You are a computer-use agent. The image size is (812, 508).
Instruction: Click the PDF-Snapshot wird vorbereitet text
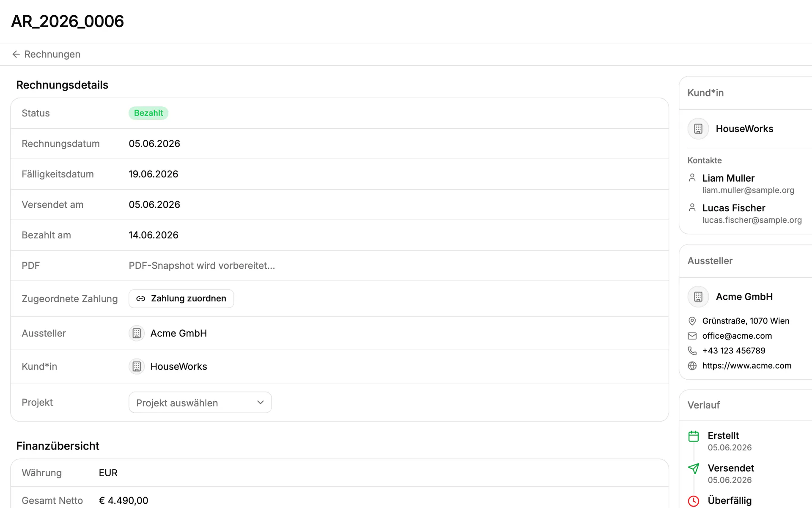click(202, 265)
